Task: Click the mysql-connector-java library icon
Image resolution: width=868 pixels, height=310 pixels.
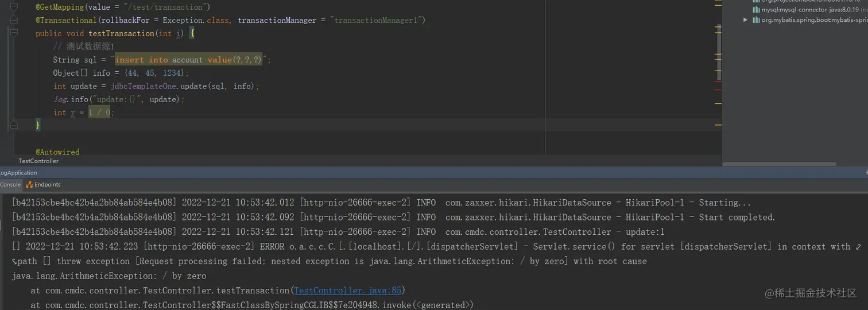Action: 756,10
